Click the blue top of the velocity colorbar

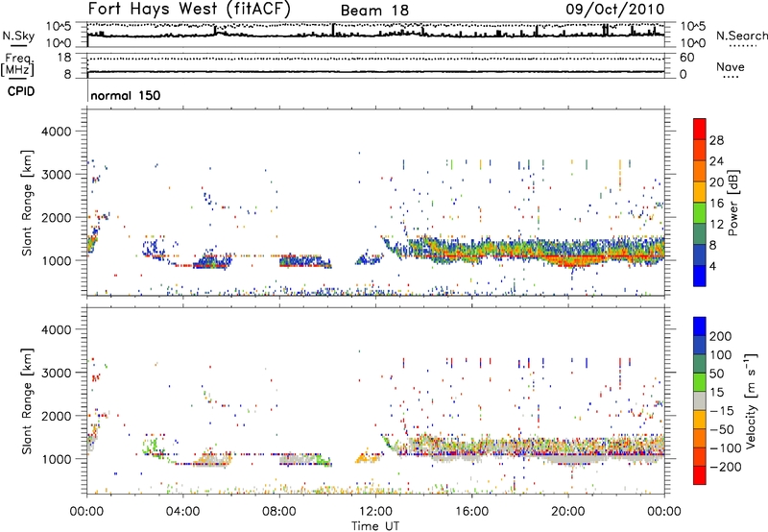tap(700, 326)
